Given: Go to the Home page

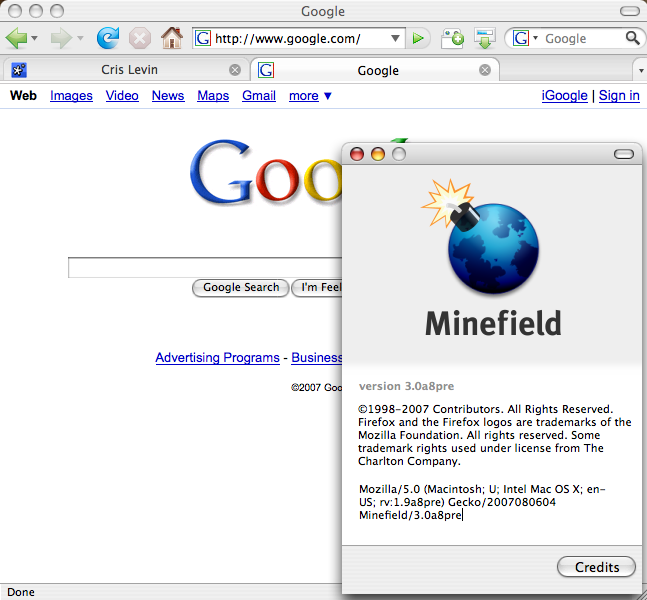Looking at the screenshot, I should [172, 38].
